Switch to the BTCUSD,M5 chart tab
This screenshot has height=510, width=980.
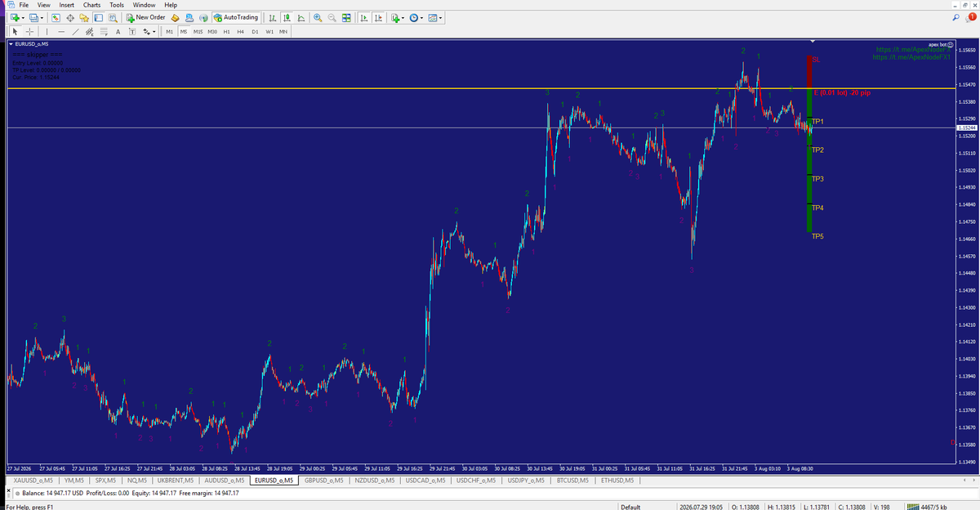(x=571, y=481)
